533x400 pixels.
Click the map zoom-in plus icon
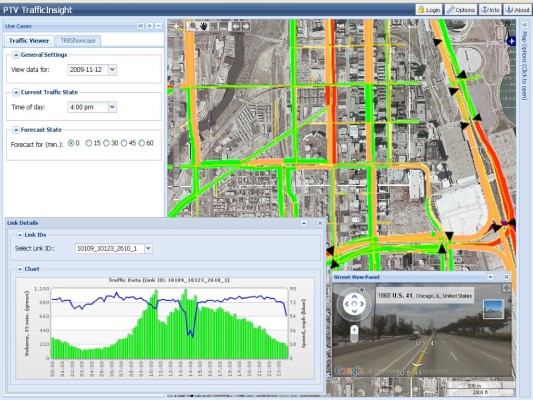click(176, 26)
